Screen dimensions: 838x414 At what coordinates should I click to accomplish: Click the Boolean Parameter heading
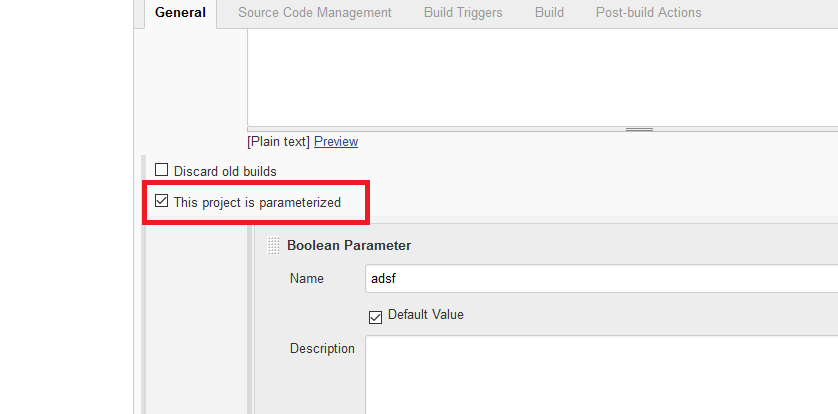[349, 245]
